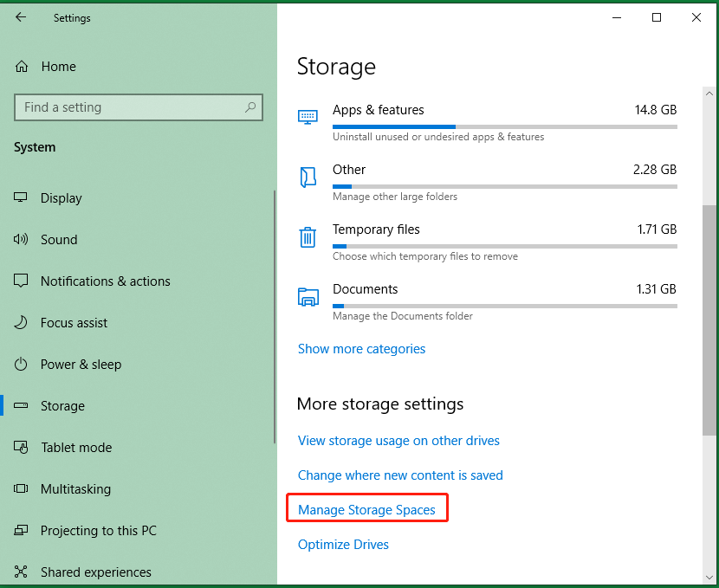Click the Temporary files usage bar

(x=505, y=246)
